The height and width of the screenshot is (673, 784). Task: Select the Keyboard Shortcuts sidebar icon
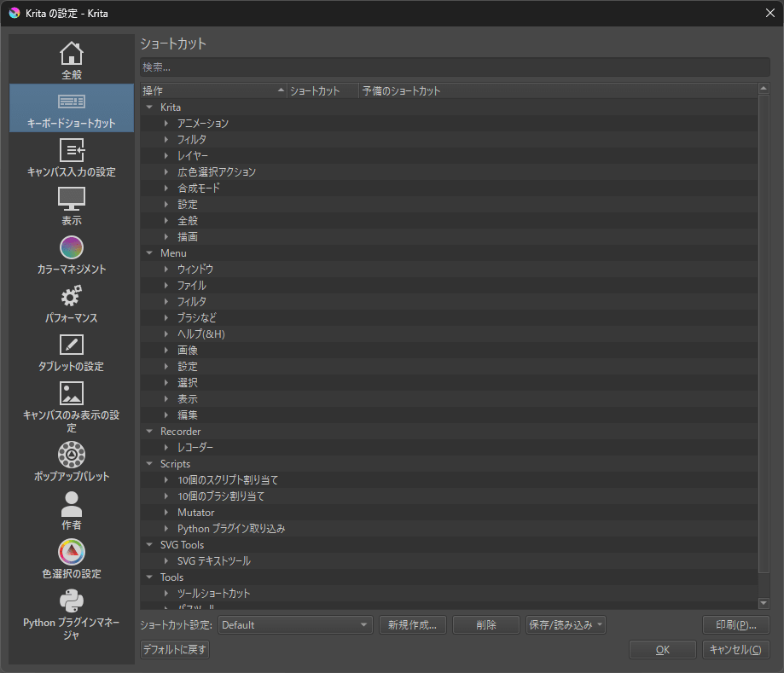pos(71,107)
